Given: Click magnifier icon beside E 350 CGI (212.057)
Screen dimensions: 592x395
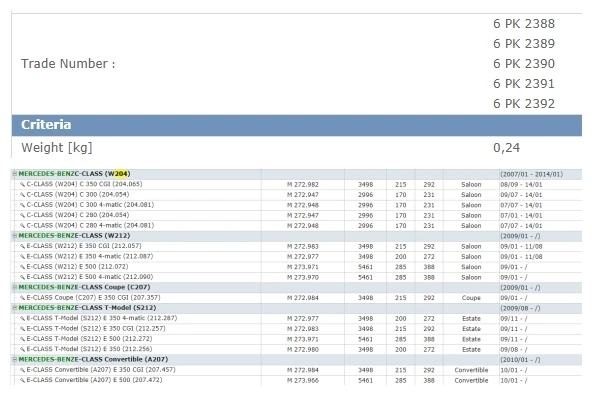Looking at the screenshot, I should click(22, 246).
